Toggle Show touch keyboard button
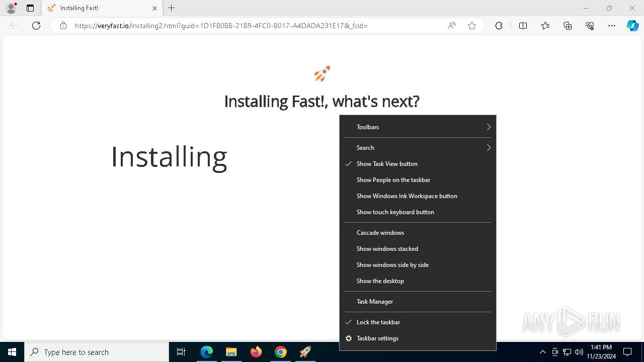The image size is (644, 362). pos(418,212)
